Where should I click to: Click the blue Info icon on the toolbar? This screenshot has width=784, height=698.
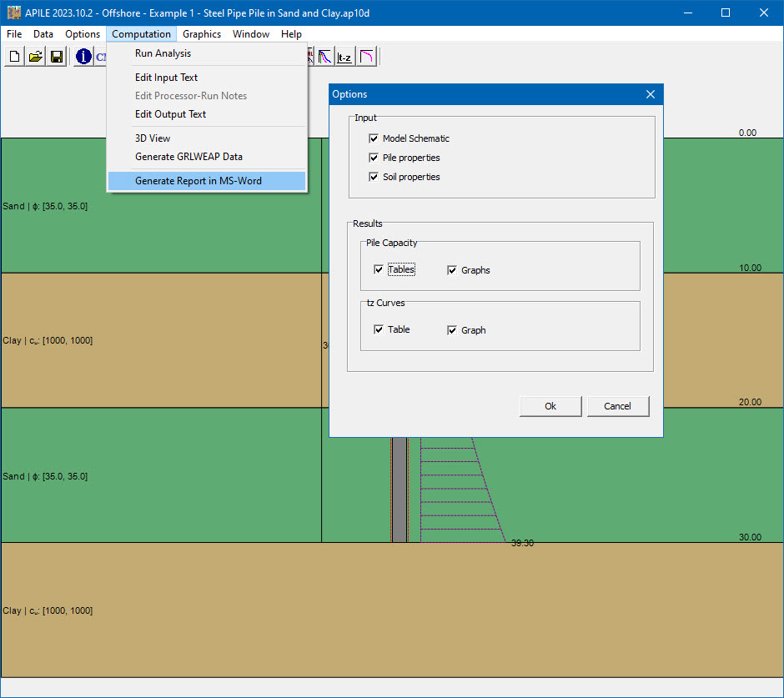click(x=83, y=56)
